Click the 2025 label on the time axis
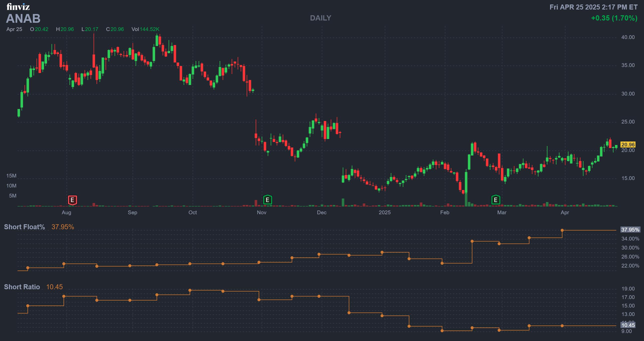Screen dimensions: 644x341 click(385, 212)
